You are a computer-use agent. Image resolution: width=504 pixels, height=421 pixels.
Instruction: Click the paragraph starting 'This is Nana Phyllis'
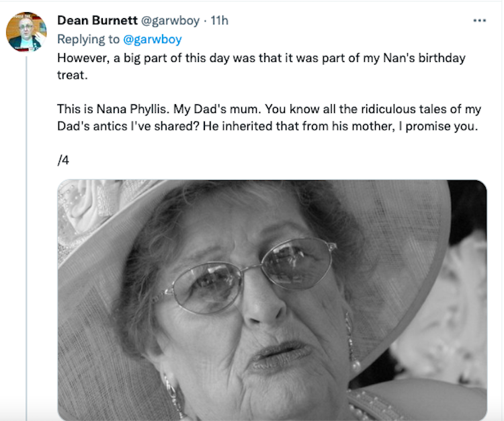coord(269,118)
